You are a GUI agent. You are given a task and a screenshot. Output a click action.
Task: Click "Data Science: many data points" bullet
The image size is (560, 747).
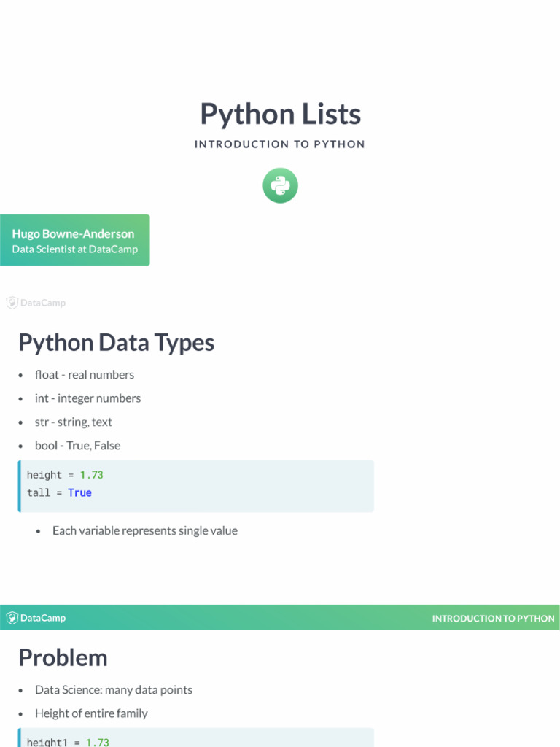113,689
